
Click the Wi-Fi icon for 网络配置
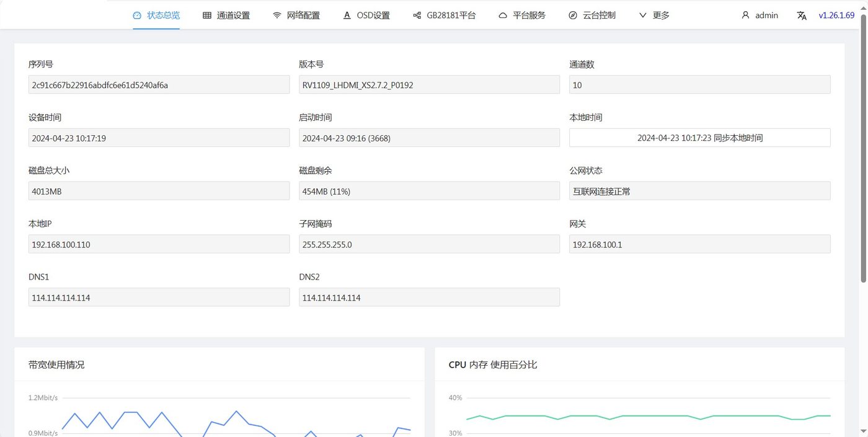tap(277, 15)
